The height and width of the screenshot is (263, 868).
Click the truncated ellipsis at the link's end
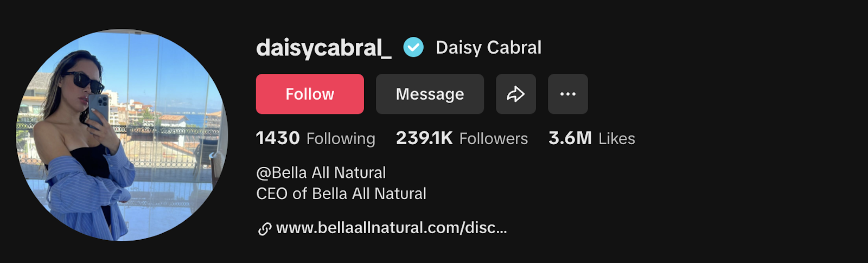pos(501,230)
